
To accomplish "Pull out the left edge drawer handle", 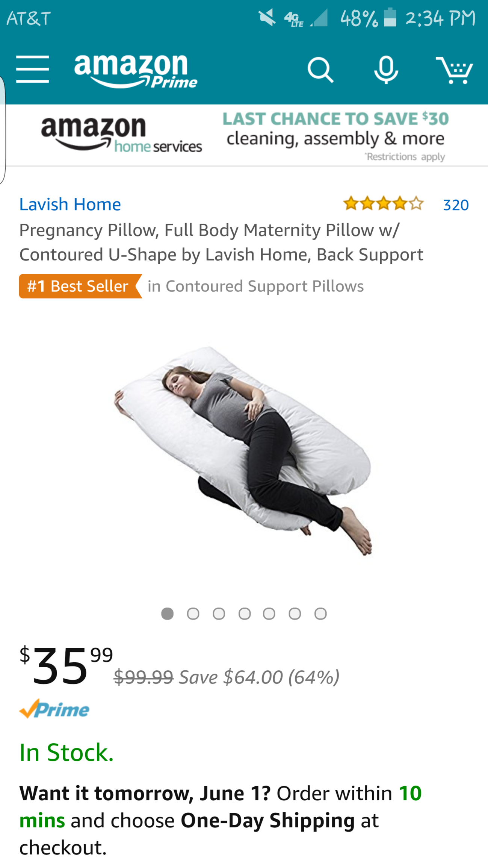I will [x=3, y=130].
